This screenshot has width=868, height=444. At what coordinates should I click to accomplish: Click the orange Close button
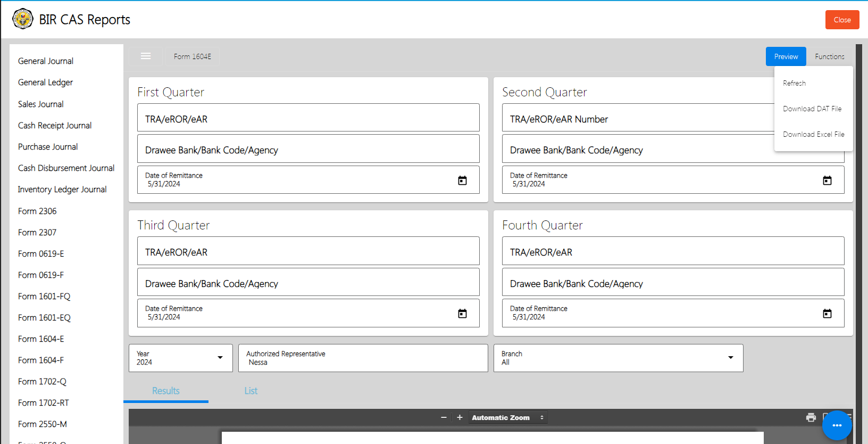pos(842,20)
